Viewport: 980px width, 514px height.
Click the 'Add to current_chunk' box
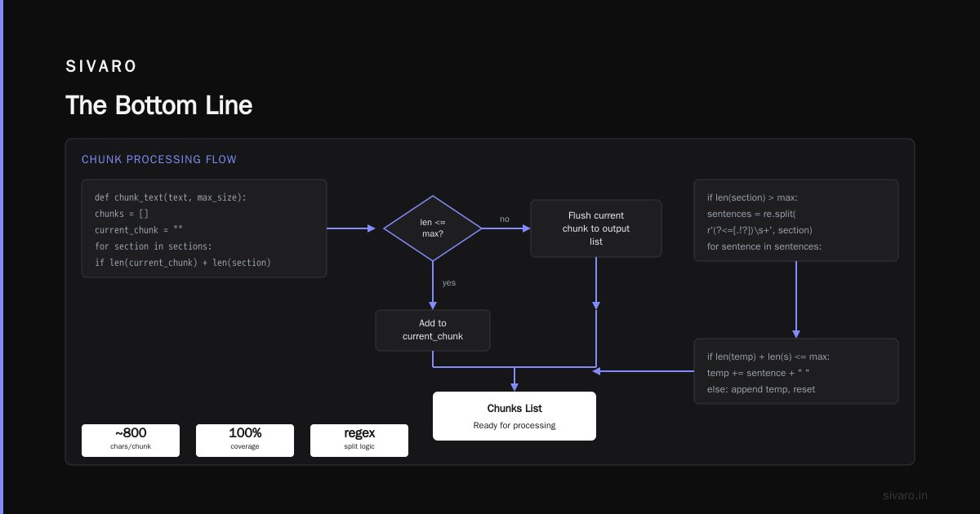(x=433, y=330)
